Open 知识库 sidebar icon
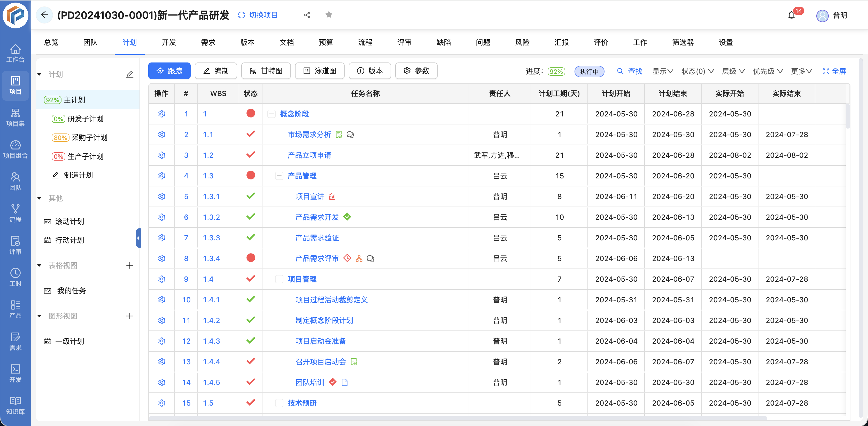The height and width of the screenshot is (426, 868). [x=15, y=405]
